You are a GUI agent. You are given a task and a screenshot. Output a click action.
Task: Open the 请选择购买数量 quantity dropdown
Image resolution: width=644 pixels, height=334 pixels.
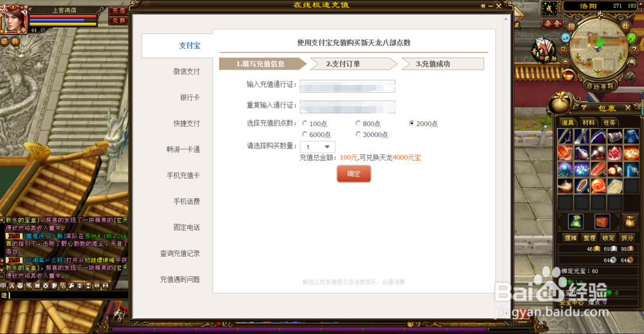coord(317,147)
